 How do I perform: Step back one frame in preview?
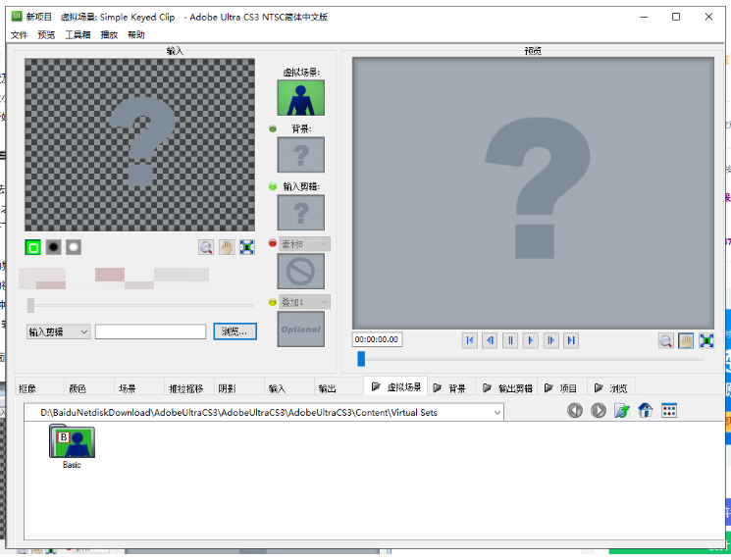[x=490, y=341]
